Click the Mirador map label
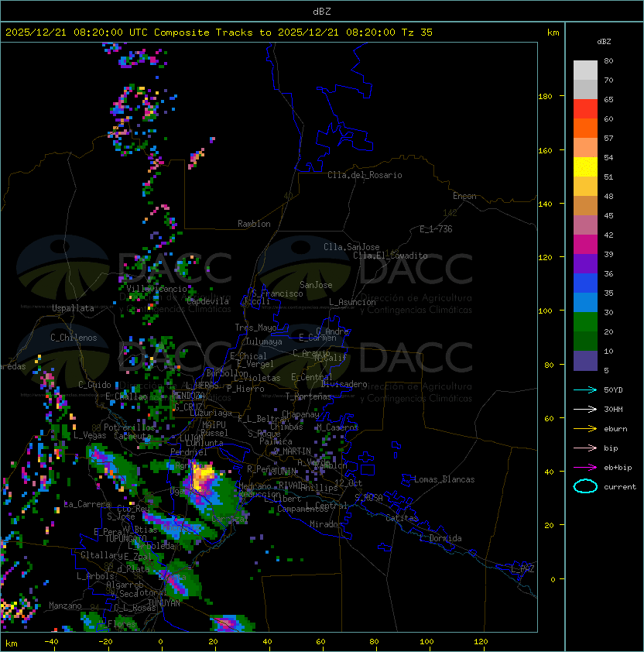 326,524
